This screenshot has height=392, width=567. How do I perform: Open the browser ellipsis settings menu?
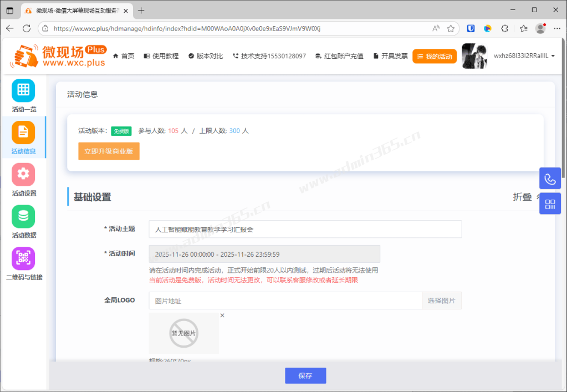coord(557,28)
